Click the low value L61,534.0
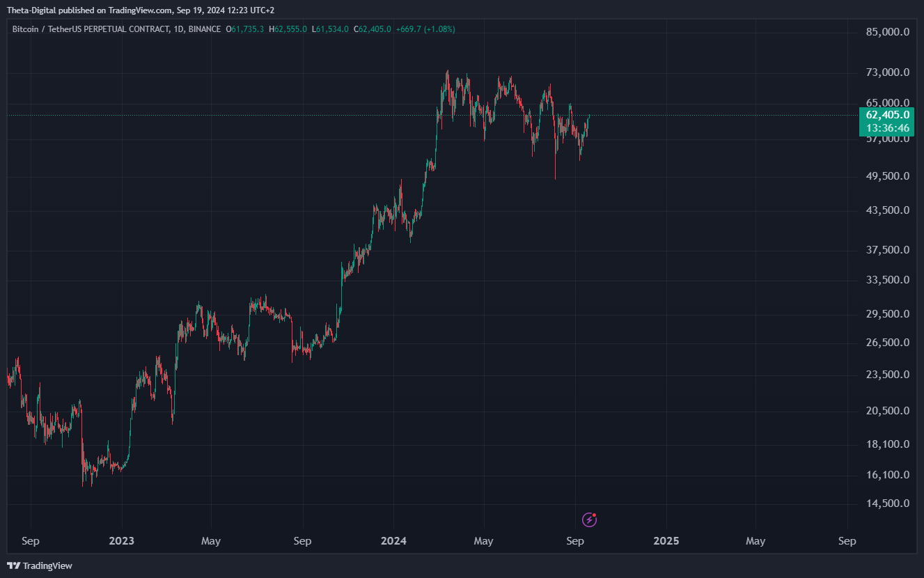924x578 pixels. point(330,29)
